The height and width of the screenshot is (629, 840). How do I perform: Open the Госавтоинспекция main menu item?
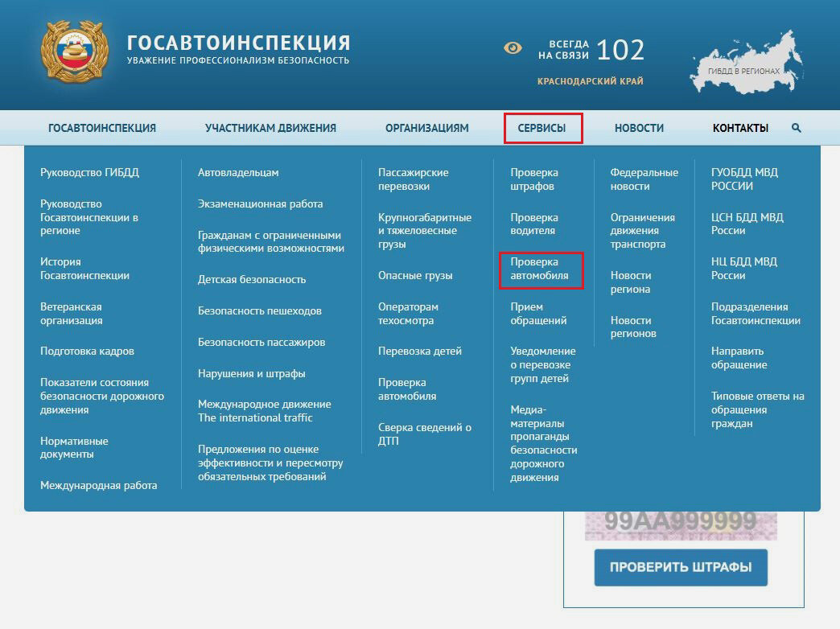tap(102, 128)
